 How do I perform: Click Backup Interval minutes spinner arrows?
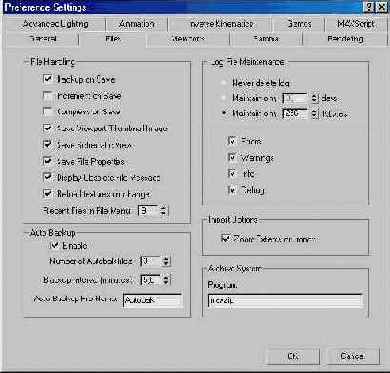click(166, 280)
